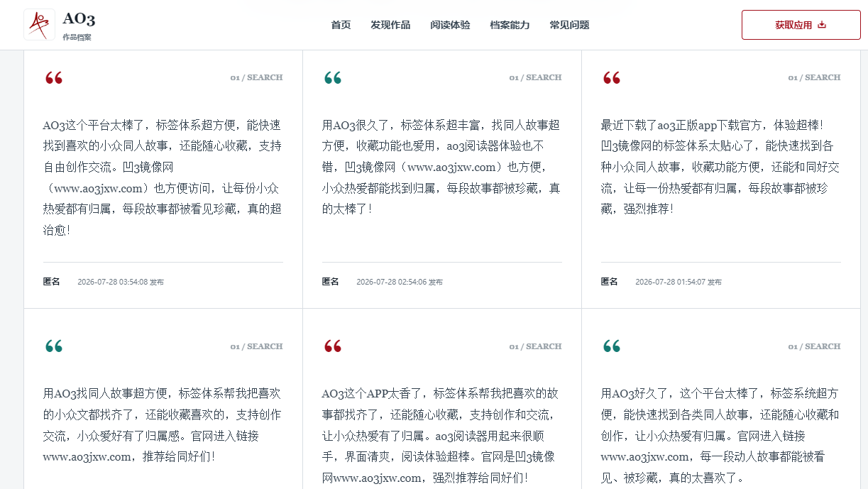Click the quote mark icon on the 03:54:08 review

(53, 78)
